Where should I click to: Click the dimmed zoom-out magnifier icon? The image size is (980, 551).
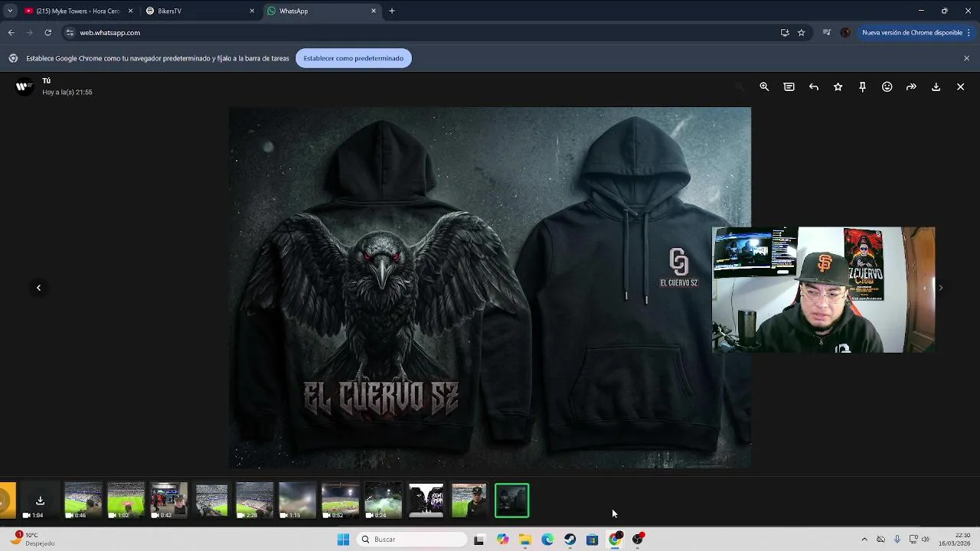pos(740,87)
